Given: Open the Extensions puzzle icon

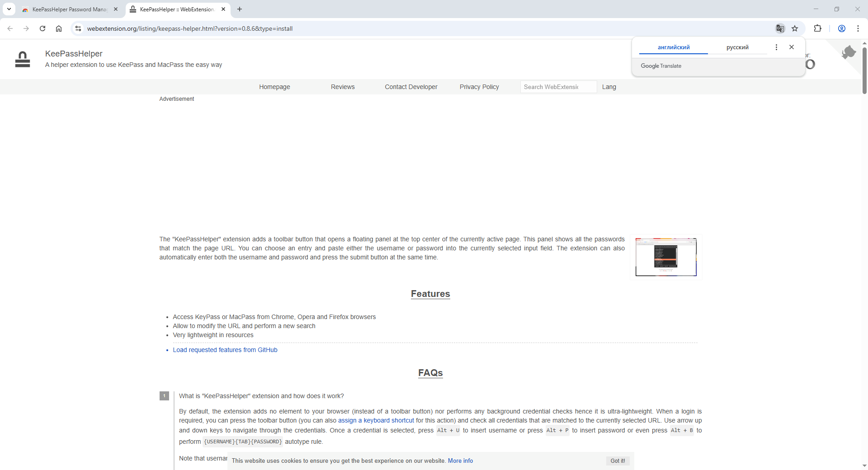Looking at the screenshot, I should point(817,28).
